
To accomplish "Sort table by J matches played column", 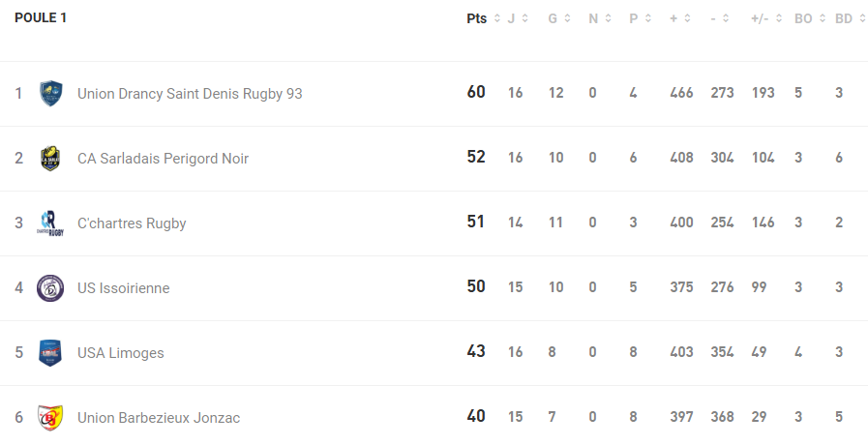I will [x=524, y=18].
